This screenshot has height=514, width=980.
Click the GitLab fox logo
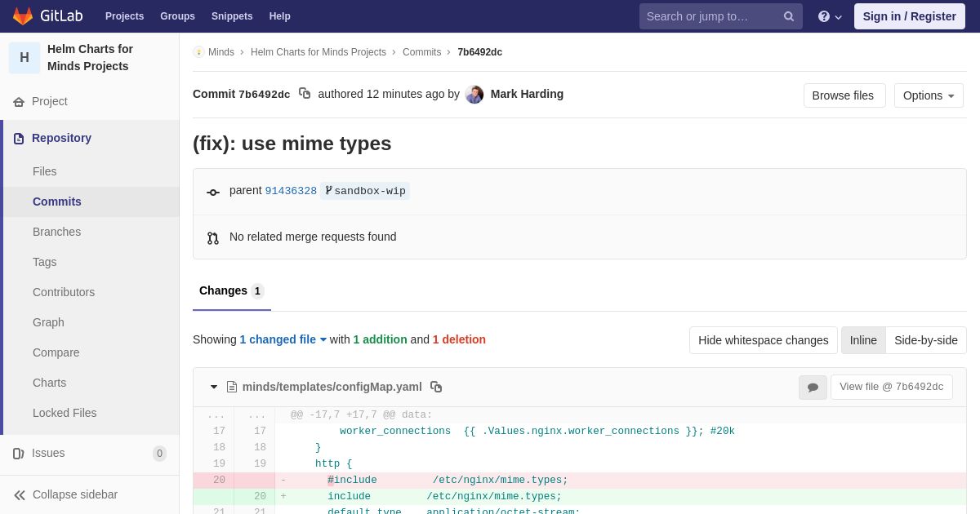click(x=23, y=16)
